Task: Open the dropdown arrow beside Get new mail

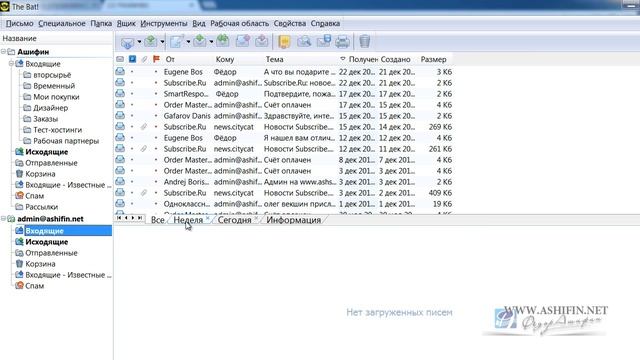Action: (139, 42)
